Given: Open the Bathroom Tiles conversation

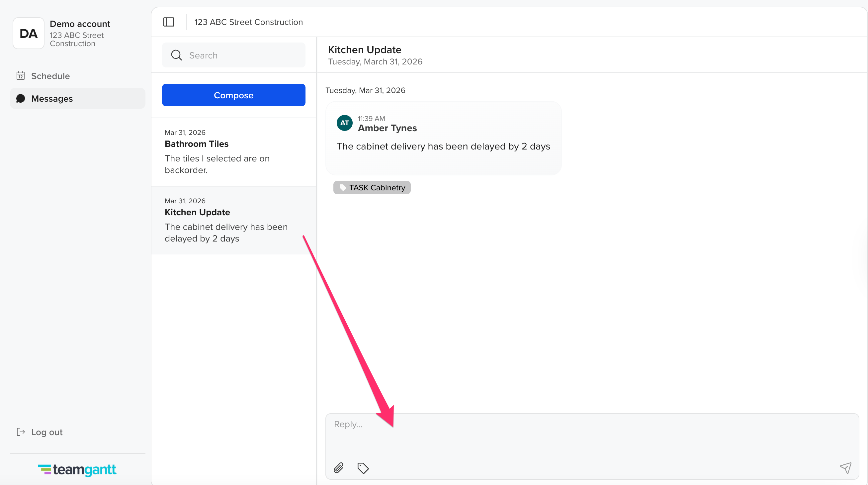Looking at the screenshot, I should tap(233, 152).
